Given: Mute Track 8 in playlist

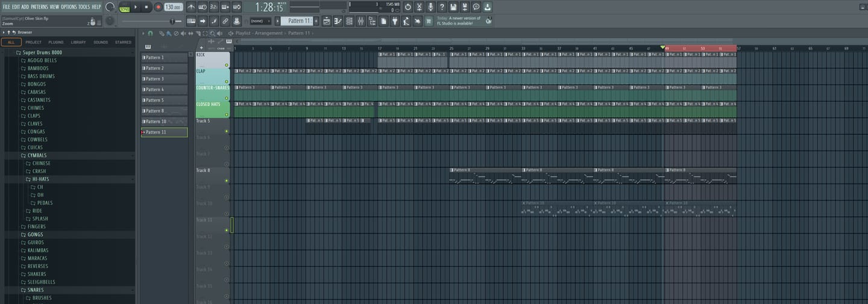Looking at the screenshot, I should point(227,181).
